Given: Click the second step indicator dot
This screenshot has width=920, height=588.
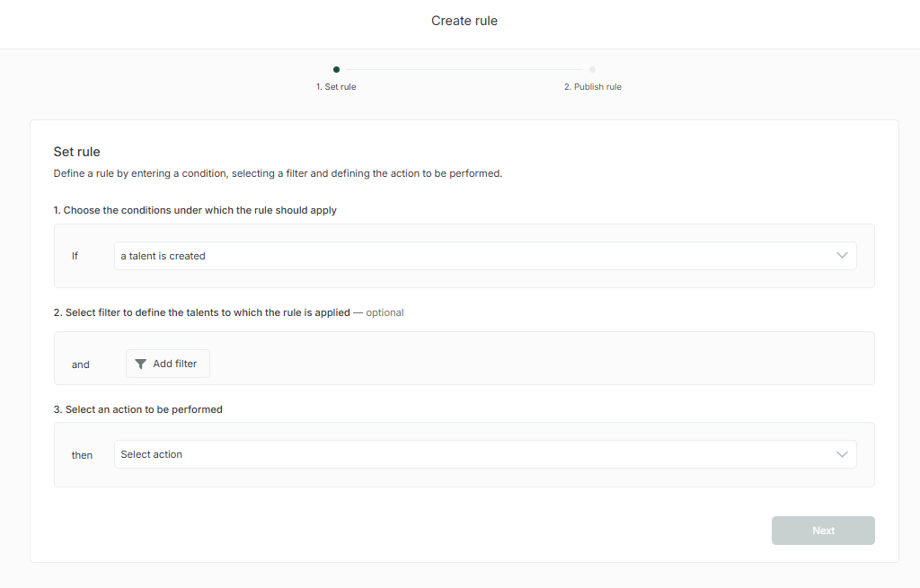Looking at the screenshot, I should pos(592,69).
